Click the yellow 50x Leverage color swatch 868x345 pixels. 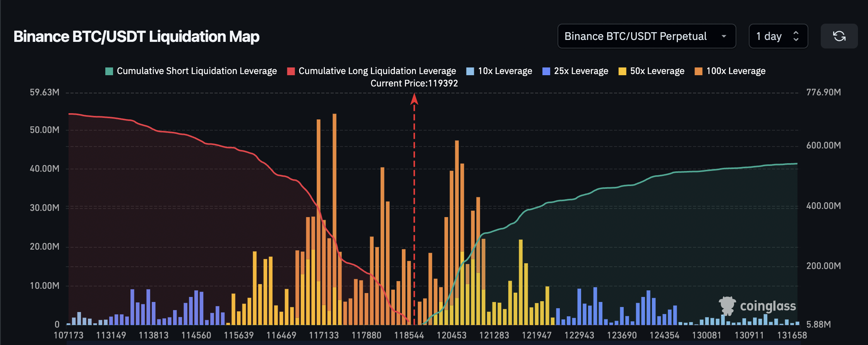click(x=622, y=71)
